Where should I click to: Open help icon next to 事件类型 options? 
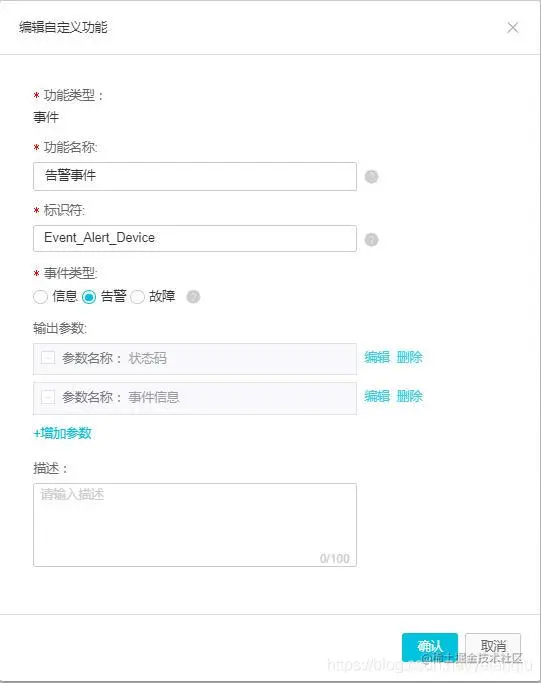[193, 297]
